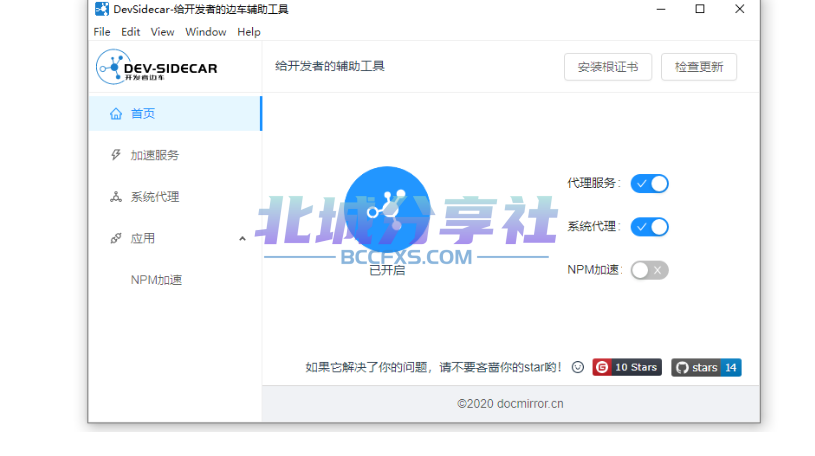Click the smiley face icon
The height and width of the screenshot is (456, 815).
(x=577, y=367)
